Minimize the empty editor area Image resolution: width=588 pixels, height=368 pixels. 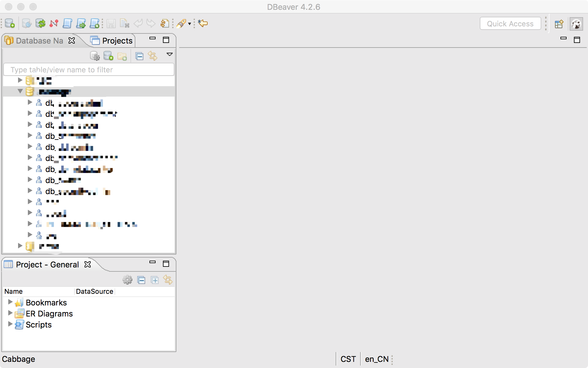tap(563, 39)
